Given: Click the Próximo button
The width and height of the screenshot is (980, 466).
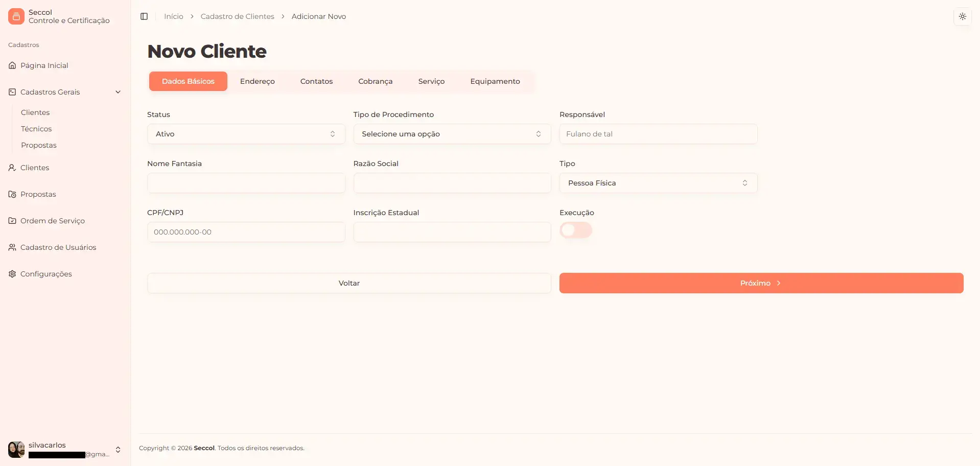Looking at the screenshot, I should point(761,283).
